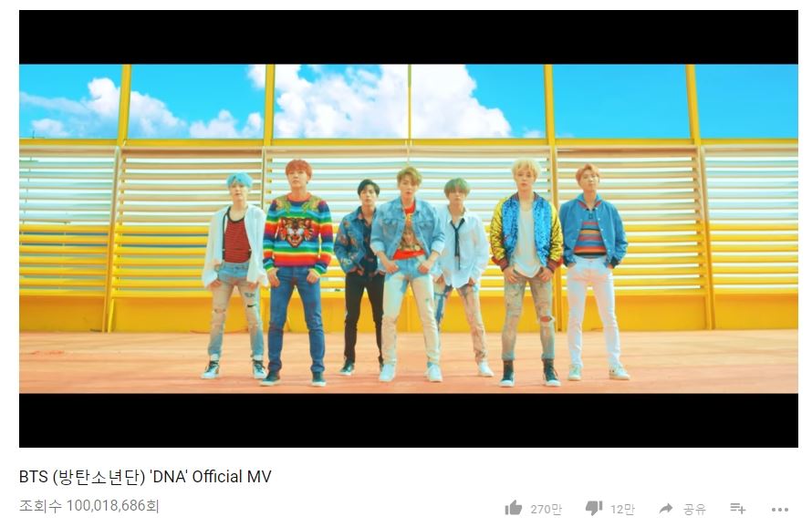This screenshot has width=812, height=527.
Task: Open the add-to-playlist icon
Action: (x=737, y=509)
